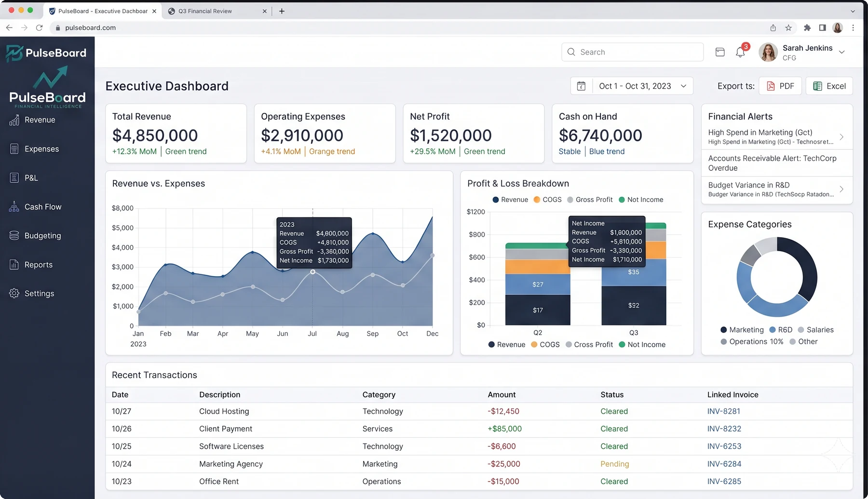
Task: Open the Cash Flow sidebar icon
Action: (x=14, y=207)
